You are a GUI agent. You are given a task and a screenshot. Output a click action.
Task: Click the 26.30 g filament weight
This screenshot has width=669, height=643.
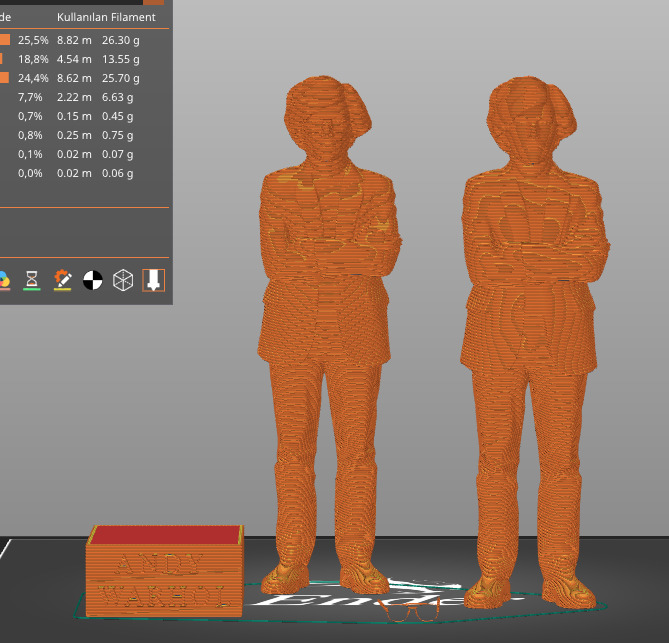(120, 40)
